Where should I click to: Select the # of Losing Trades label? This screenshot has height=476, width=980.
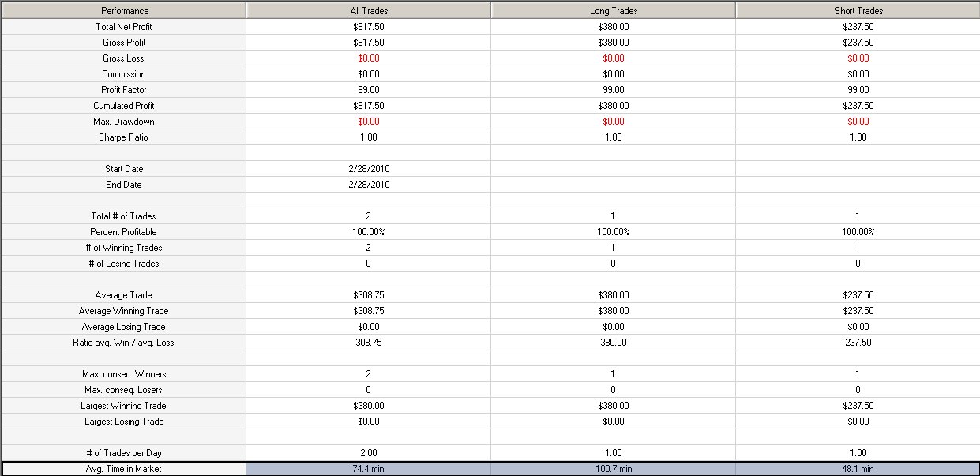[124, 264]
